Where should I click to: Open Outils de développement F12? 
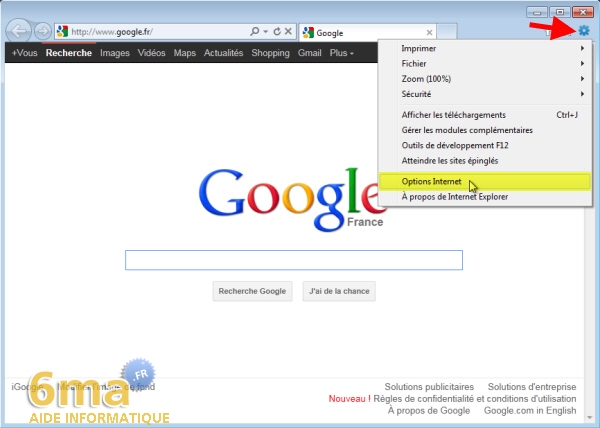[x=484, y=145]
